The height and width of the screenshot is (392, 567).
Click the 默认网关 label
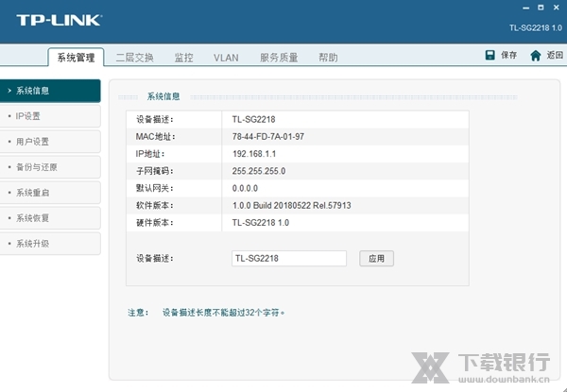pyautogui.click(x=155, y=188)
